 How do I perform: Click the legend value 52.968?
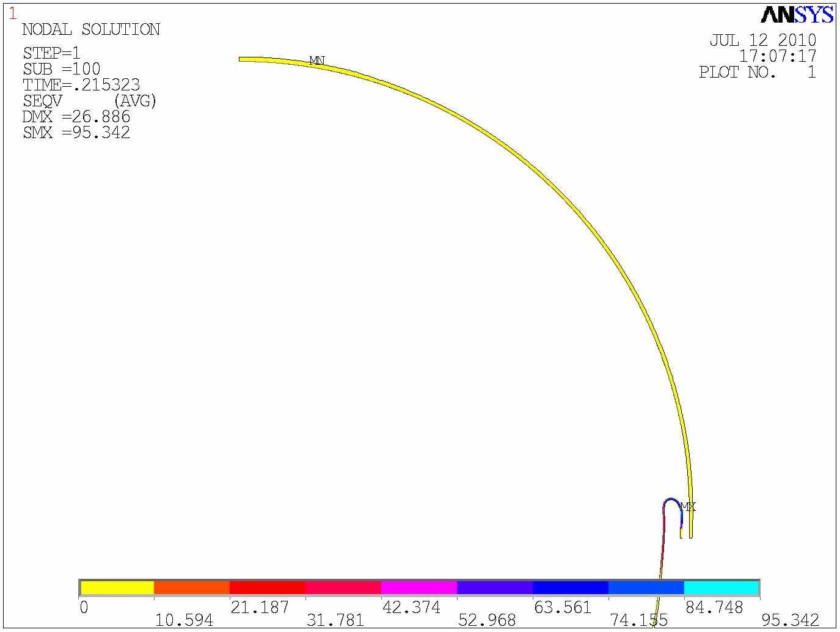click(487, 620)
